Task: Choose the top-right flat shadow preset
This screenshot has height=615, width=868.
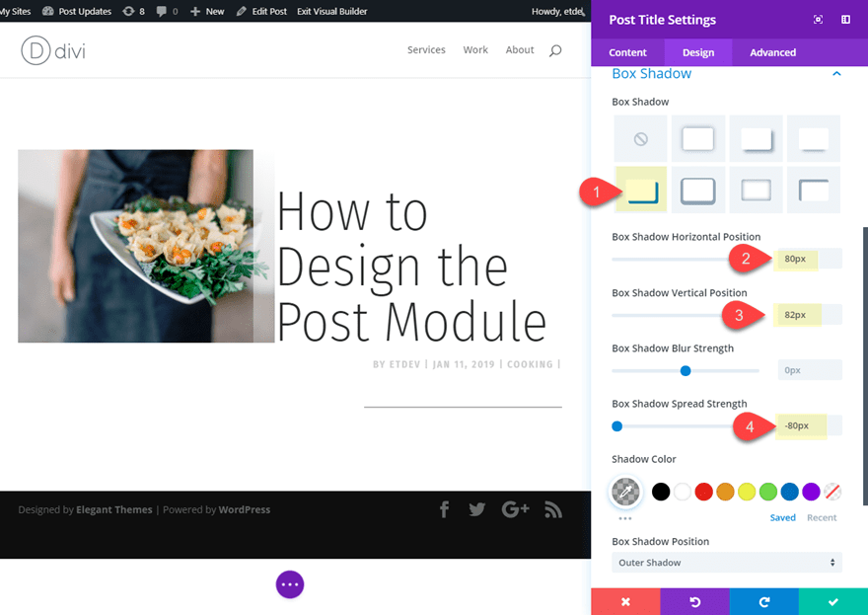Action: (x=813, y=138)
